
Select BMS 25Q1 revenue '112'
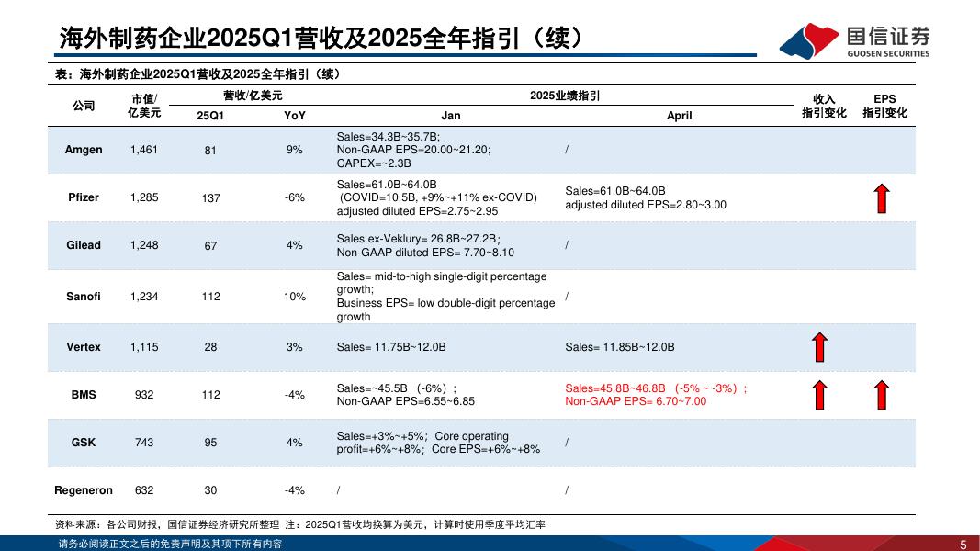pyautogui.click(x=210, y=395)
